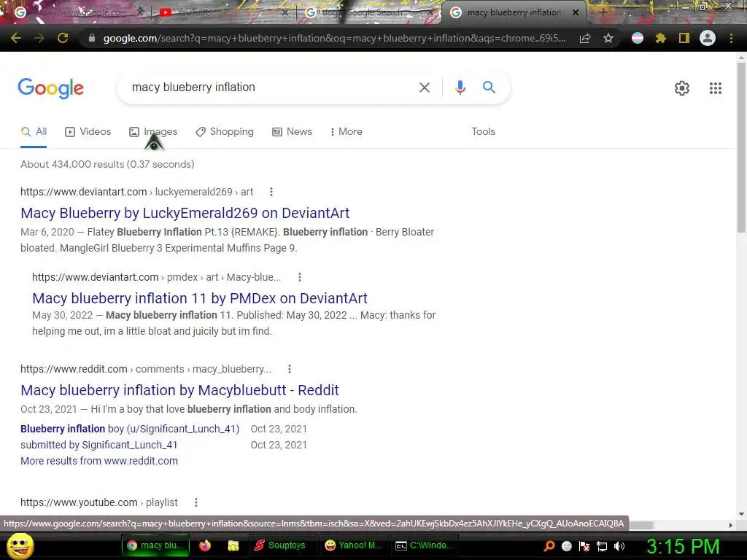Open Chrome's three-dot main menu
Screen dimensions: 747x560
(x=731, y=38)
